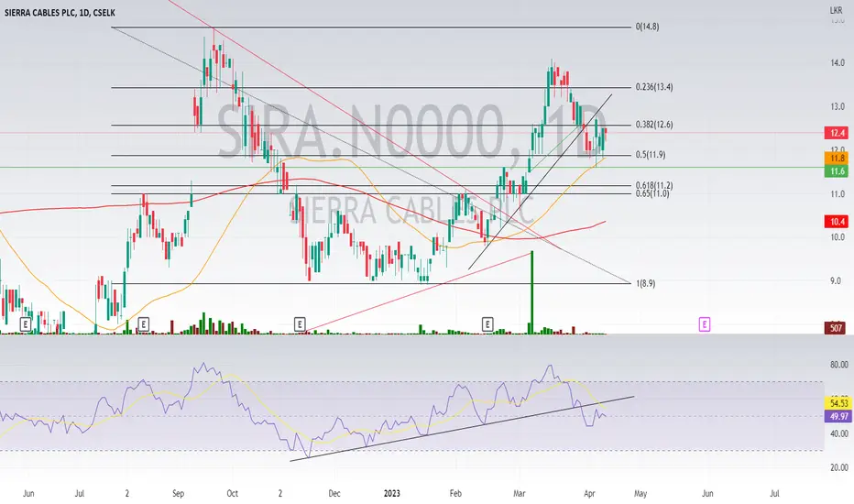The height and width of the screenshot is (504, 854).
Task: Click the 9.0 price axis value
Action: pos(836,281)
